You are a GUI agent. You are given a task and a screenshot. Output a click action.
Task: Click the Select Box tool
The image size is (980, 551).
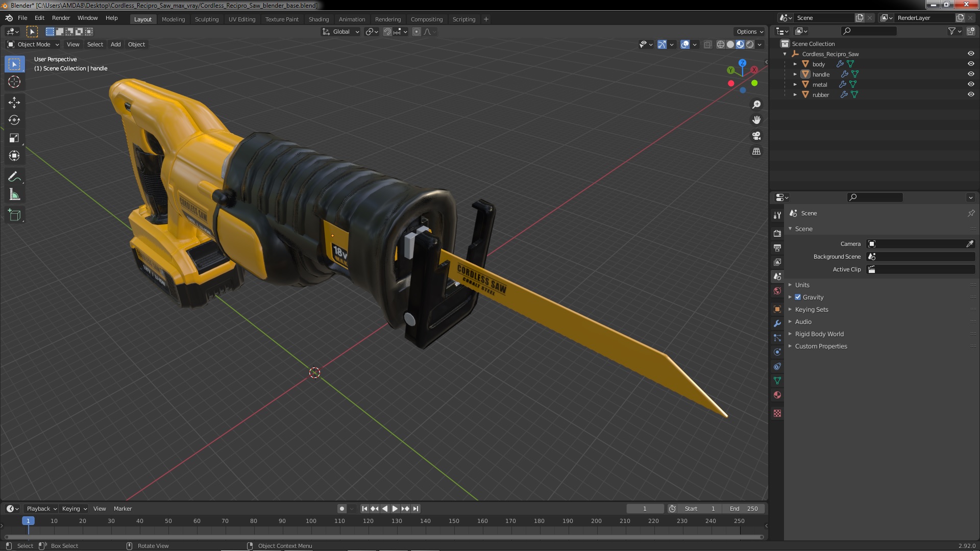tap(14, 64)
